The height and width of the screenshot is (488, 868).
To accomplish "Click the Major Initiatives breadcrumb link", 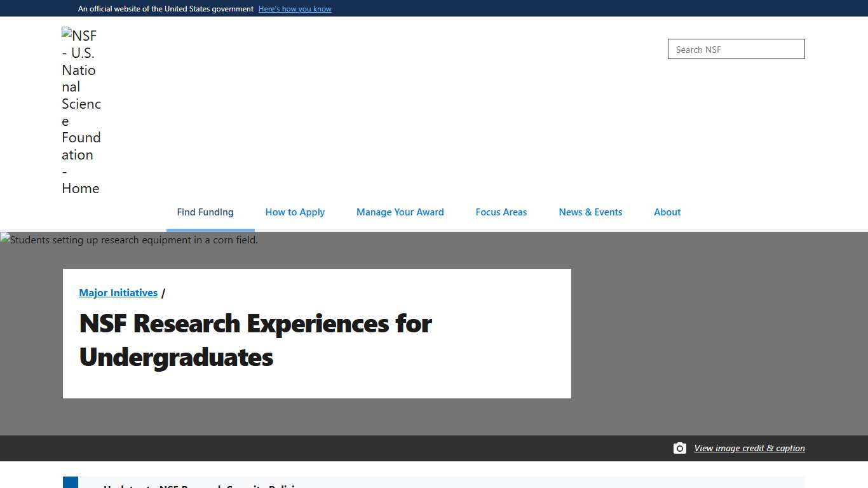I will coord(118,292).
